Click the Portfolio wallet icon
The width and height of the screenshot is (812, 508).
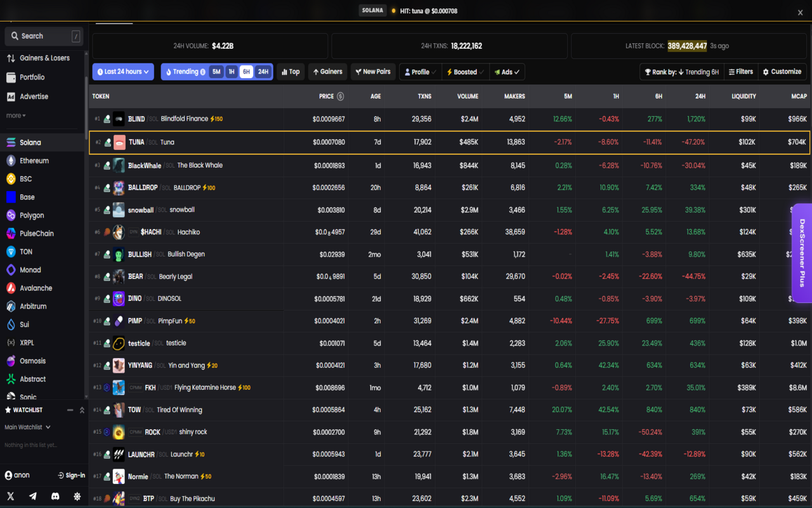[11, 77]
